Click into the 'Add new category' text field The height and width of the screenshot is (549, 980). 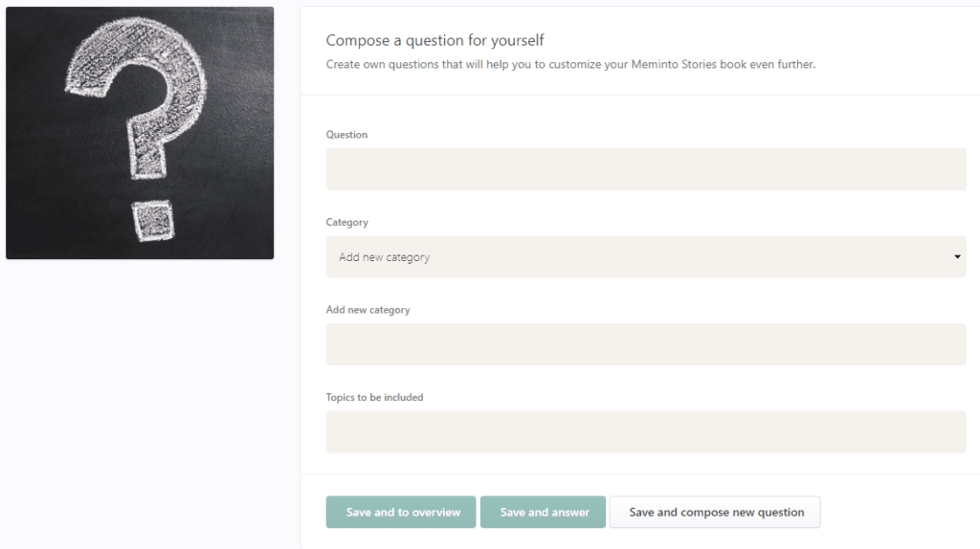646,344
